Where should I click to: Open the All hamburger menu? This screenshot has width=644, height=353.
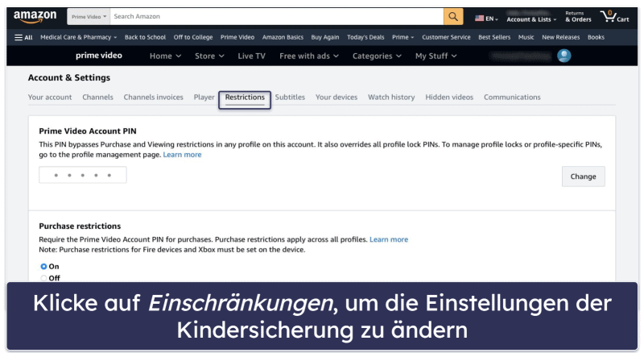tap(23, 37)
